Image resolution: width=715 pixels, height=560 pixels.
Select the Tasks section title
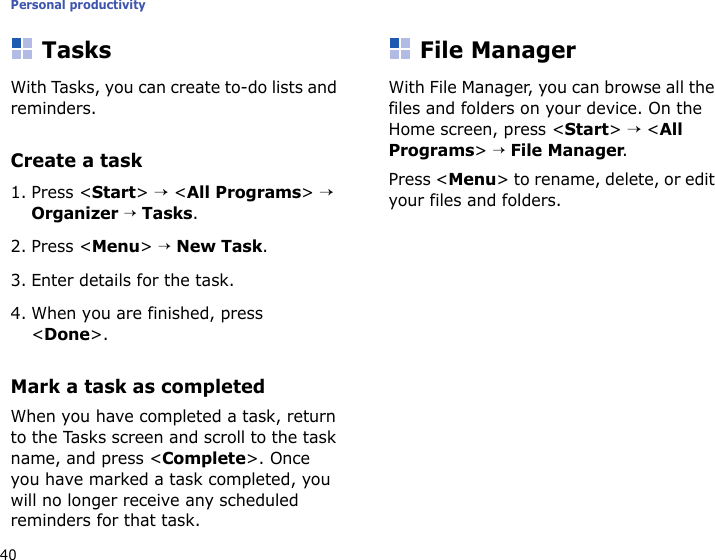pyautogui.click(x=77, y=50)
